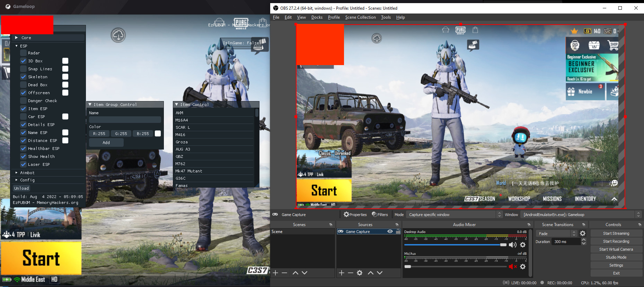Open transition properties gear beside Fade
This screenshot has width=644, height=287.
coord(583,233)
